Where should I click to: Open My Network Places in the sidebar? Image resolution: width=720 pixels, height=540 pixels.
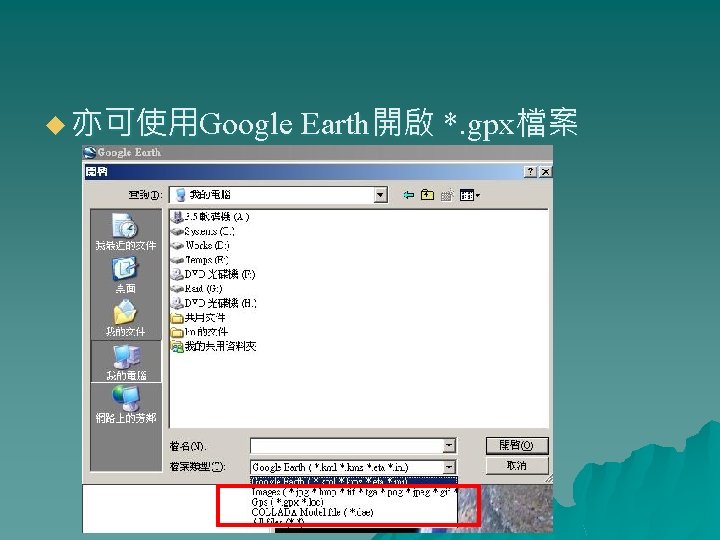click(x=125, y=405)
